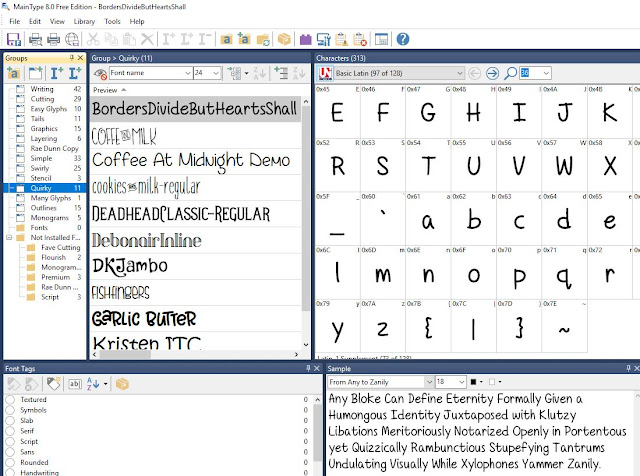Open the preview size 24 dropdown
Image resolution: width=640 pixels, height=476 pixels.
[216, 73]
